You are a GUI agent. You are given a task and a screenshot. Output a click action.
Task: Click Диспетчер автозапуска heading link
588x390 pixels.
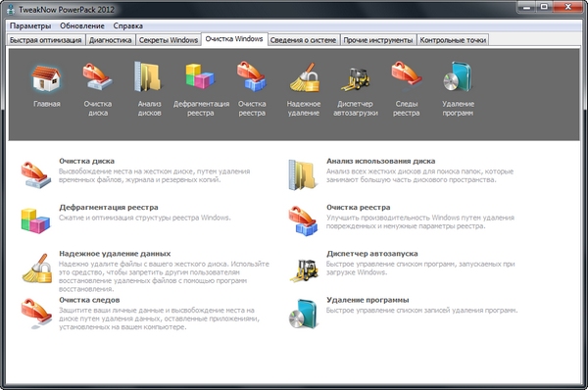pyautogui.click(x=372, y=254)
